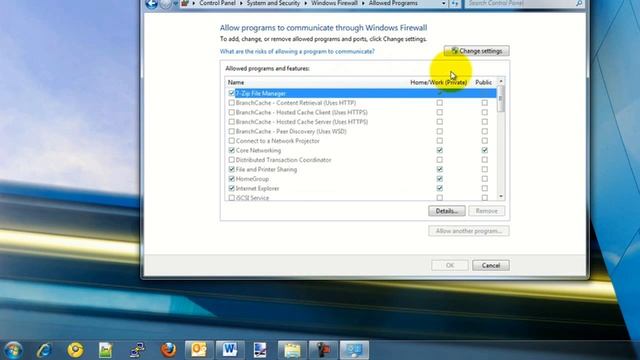Go to Windows Firewall breadcrumb
640x360 pixels.
[334, 3]
